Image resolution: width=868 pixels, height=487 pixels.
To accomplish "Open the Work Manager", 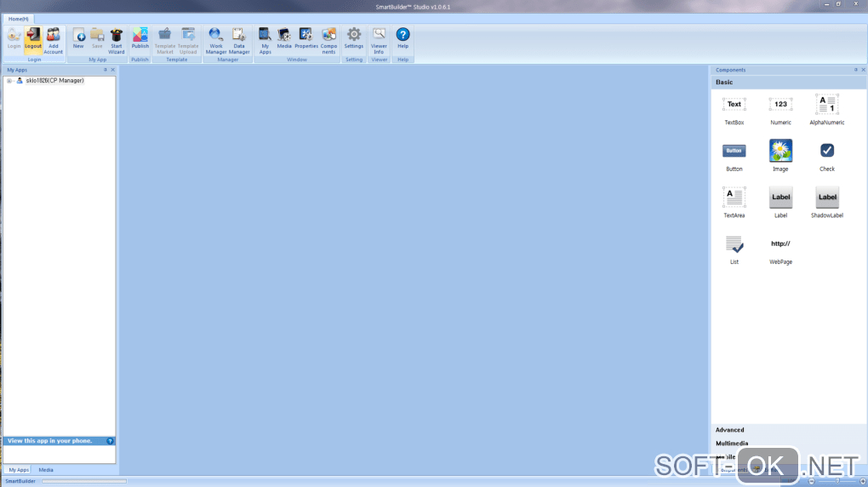I will [216, 41].
